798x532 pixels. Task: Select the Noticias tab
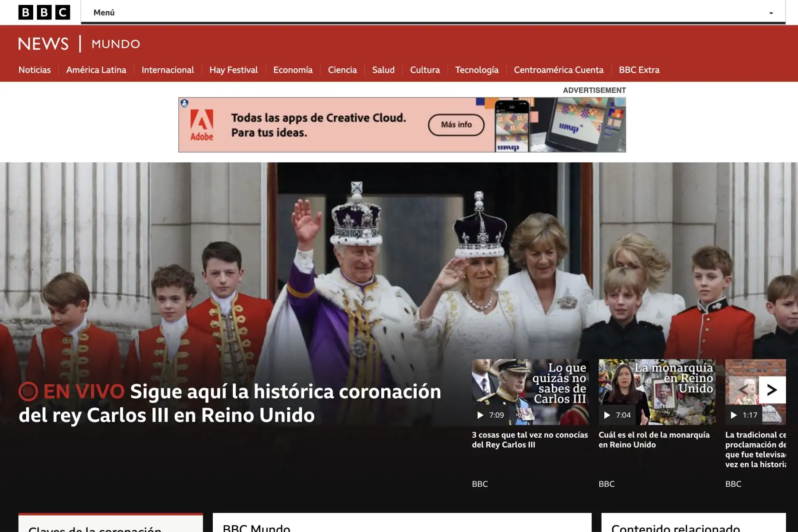(35, 70)
